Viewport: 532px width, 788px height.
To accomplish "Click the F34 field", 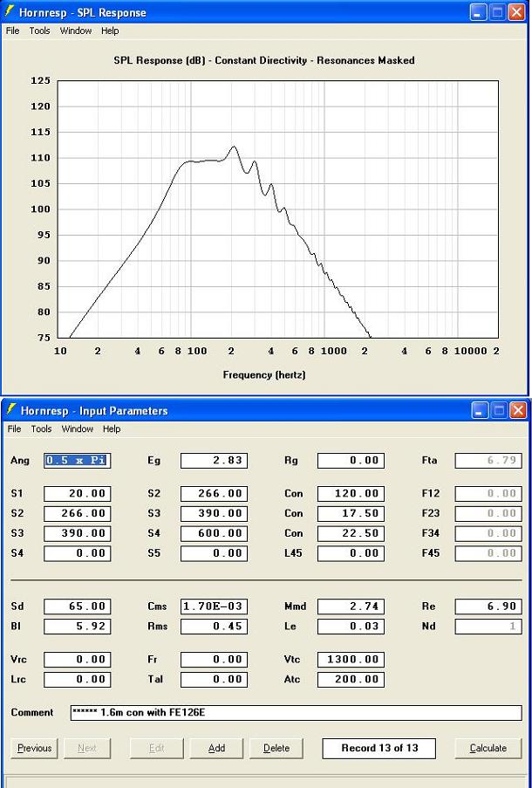I will 488,533.
